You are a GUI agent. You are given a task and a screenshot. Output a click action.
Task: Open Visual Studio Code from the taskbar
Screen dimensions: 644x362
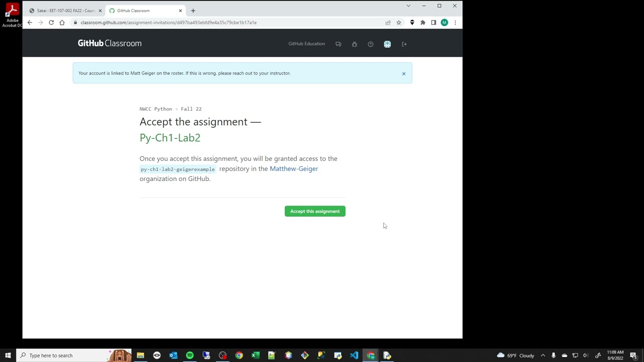354,355
